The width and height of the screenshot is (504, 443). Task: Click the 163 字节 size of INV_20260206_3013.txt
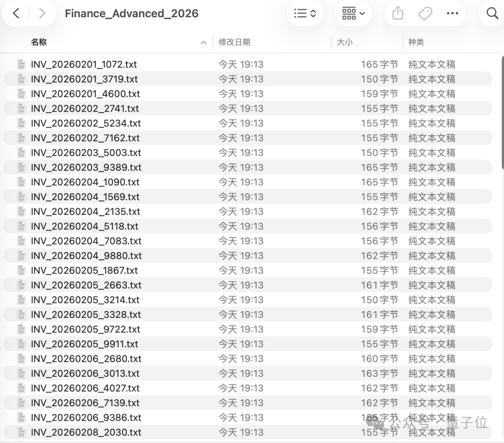pos(379,373)
